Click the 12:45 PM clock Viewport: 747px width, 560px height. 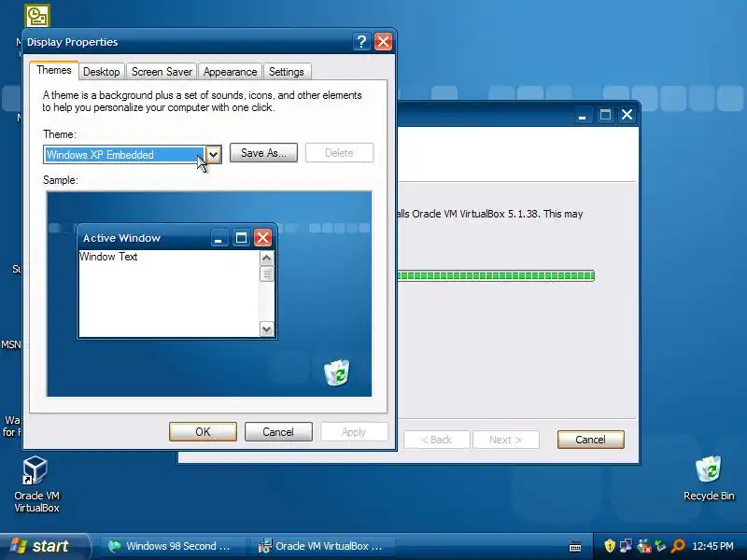pos(712,546)
